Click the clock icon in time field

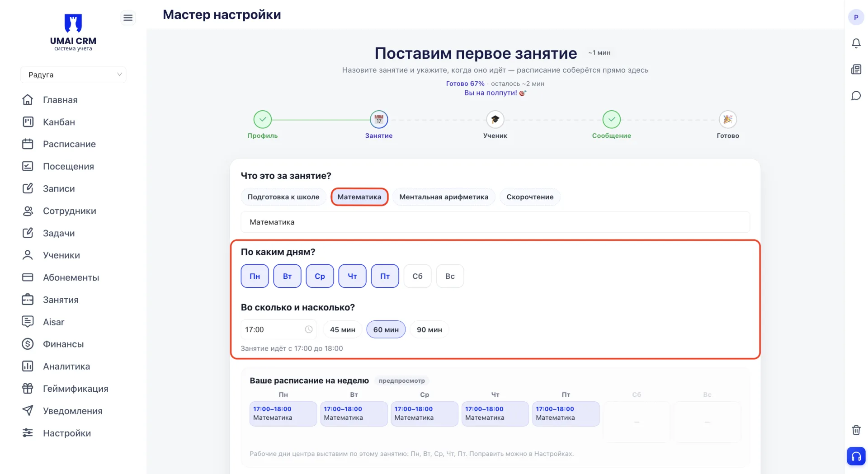[309, 329]
